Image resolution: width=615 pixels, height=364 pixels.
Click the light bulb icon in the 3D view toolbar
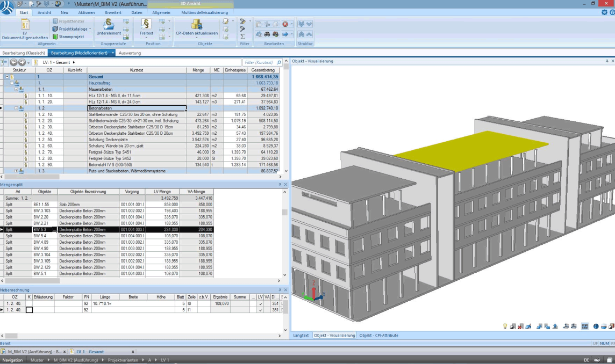click(505, 326)
